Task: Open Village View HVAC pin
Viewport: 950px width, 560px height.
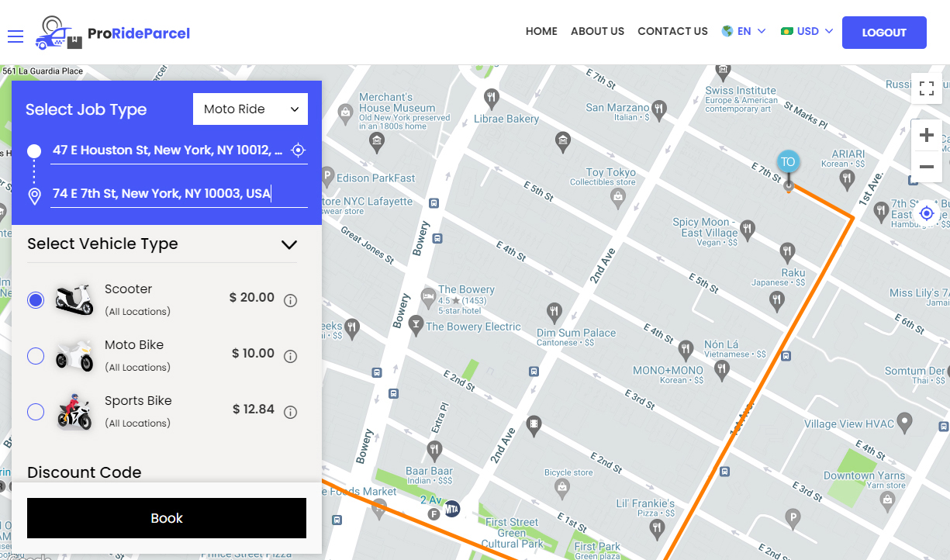Action: pyautogui.click(x=904, y=422)
